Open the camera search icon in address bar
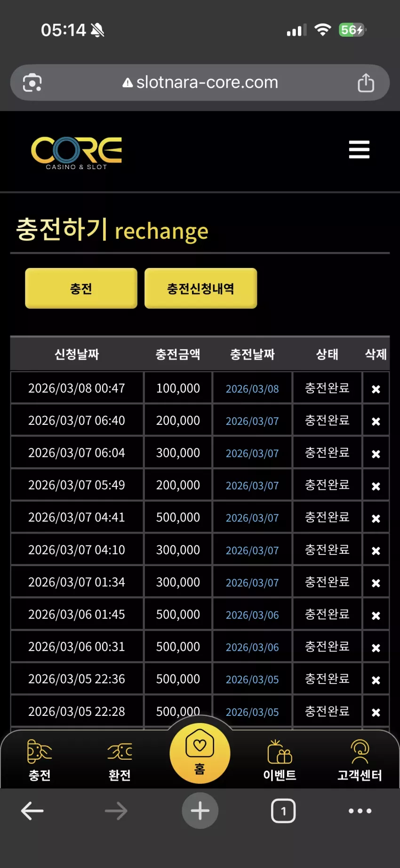The height and width of the screenshot is (868, 400). point(32,82)
